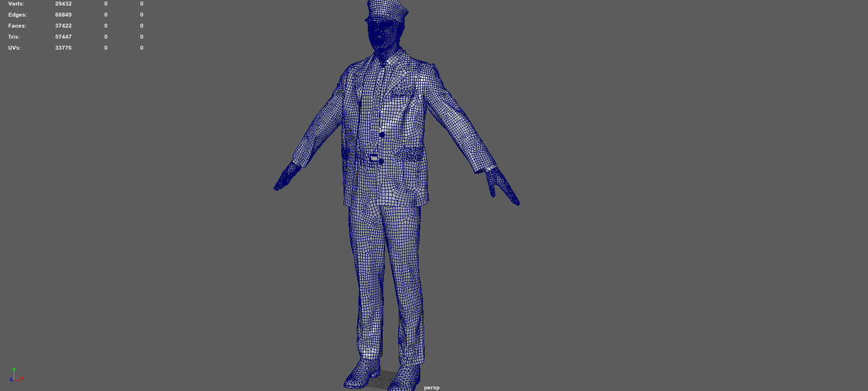Click the UVs: label in the HUD
The image size is (868, 391).
pos(14,48)
